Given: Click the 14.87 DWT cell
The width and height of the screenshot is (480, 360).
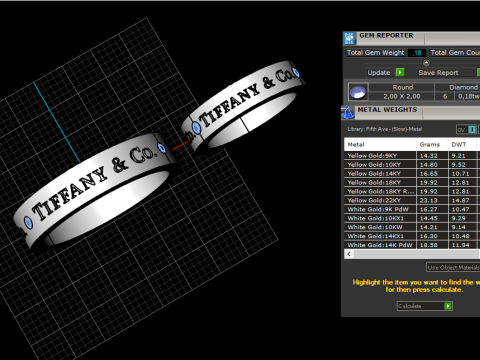Looking at the screenshot, I should (x=463, y=200).
